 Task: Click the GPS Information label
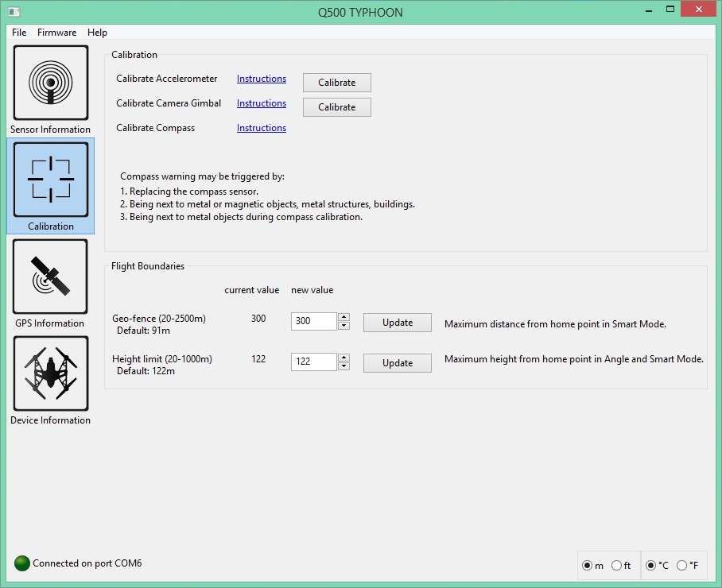point(50,323)
